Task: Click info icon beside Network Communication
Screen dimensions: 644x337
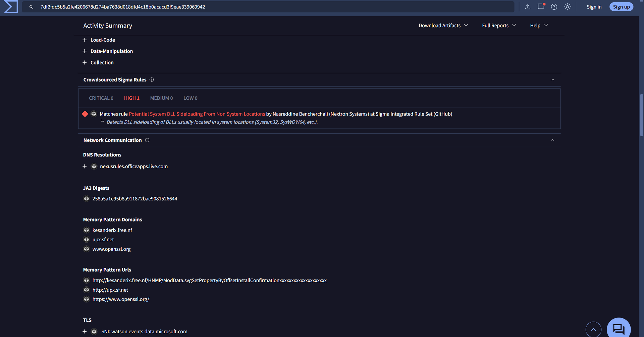Action: click(147, 140)
